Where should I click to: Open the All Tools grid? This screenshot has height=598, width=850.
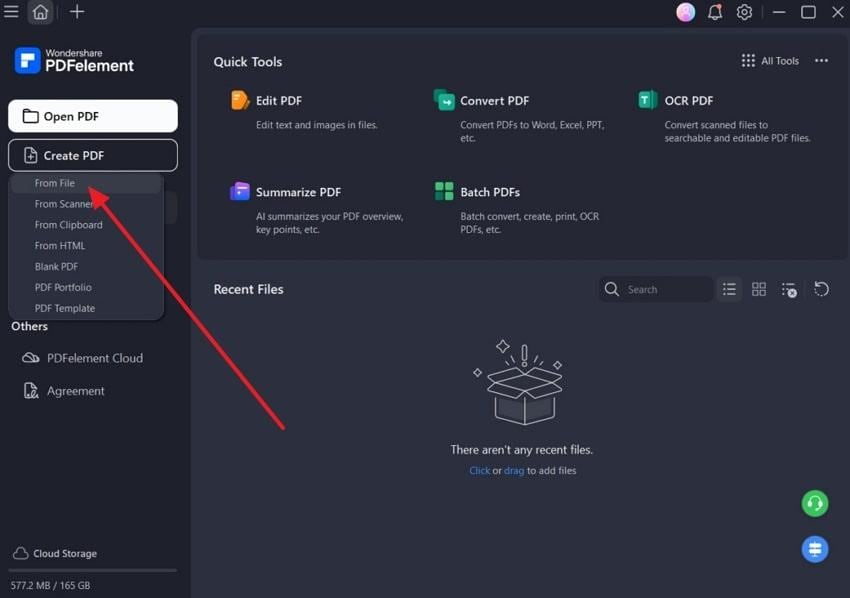point(770,61)
